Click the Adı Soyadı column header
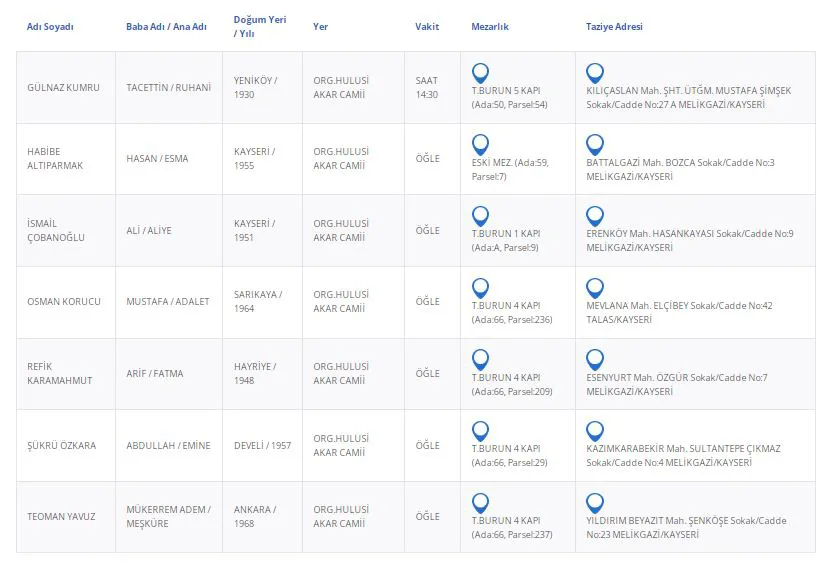Image resolution: width=830 pixels, height=568 pixels. tap(50, 27)
